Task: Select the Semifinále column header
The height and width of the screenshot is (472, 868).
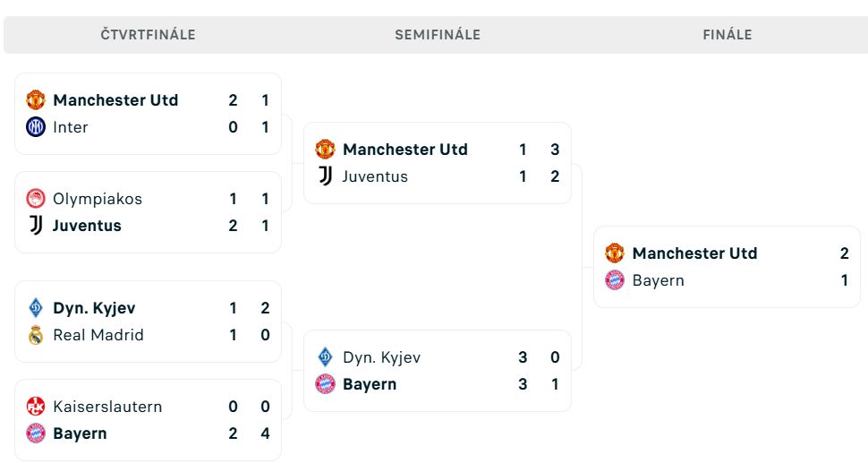Action: (x=438, y=35)
